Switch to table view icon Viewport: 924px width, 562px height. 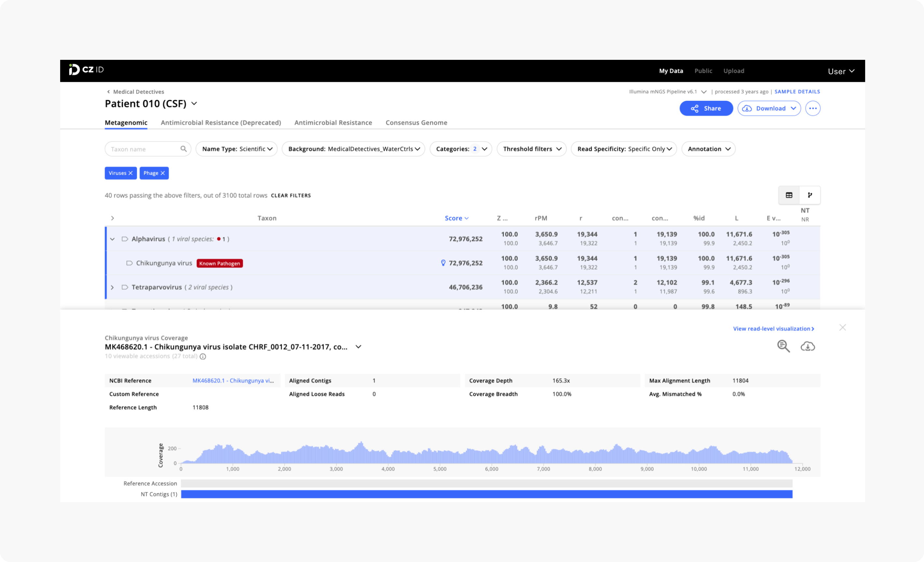789,195
